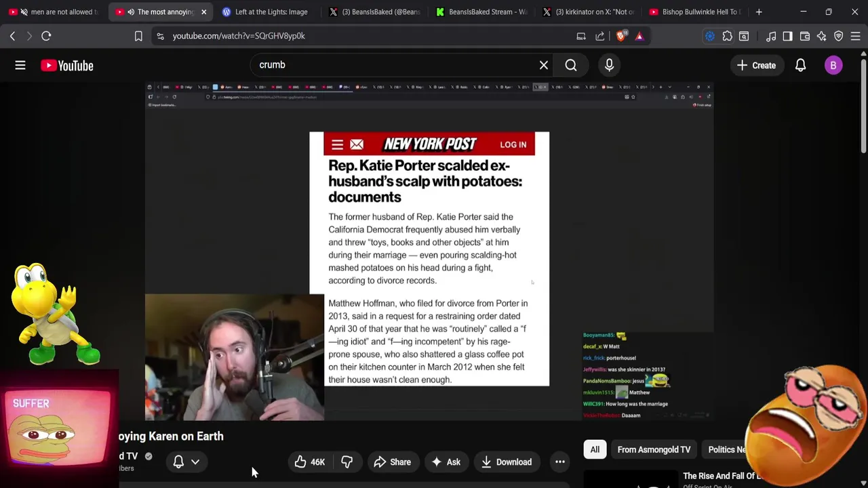Viewport: 868px width, 488px height.
Task: Go to the YouTube home logo
Action: (66, 66)
